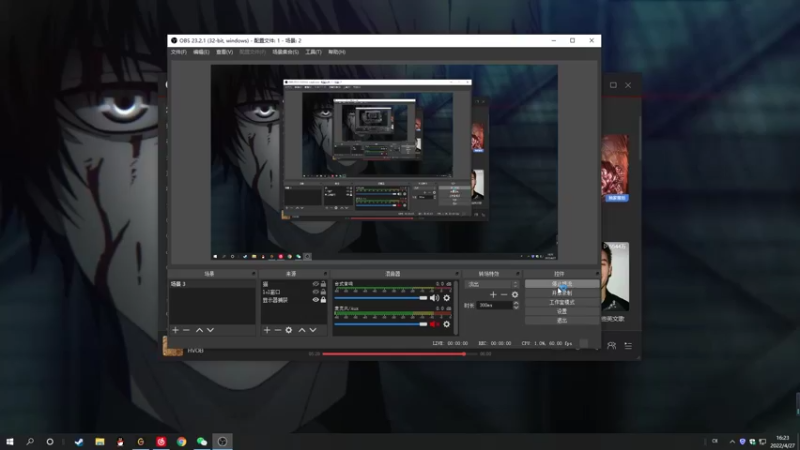Adjust the desktop audio volume slider
Image resolution: width=800 pixels, height=450 pixels.
381,298
